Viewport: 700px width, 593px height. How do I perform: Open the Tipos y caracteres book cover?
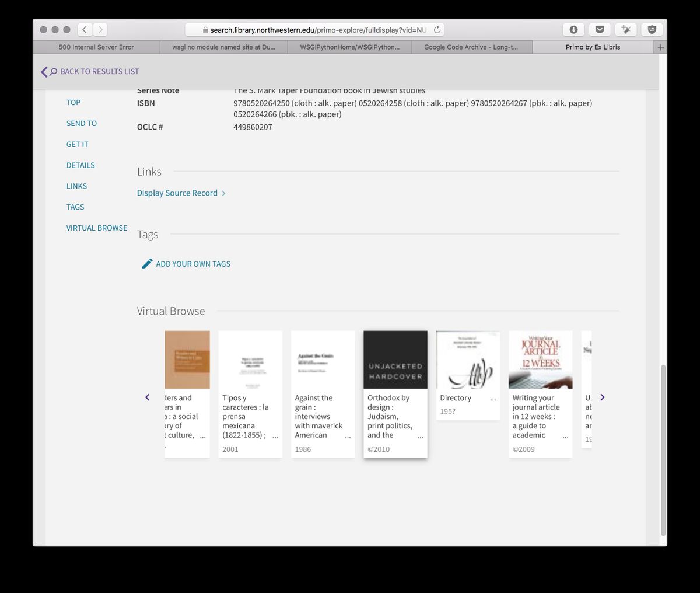coord(250,360)
